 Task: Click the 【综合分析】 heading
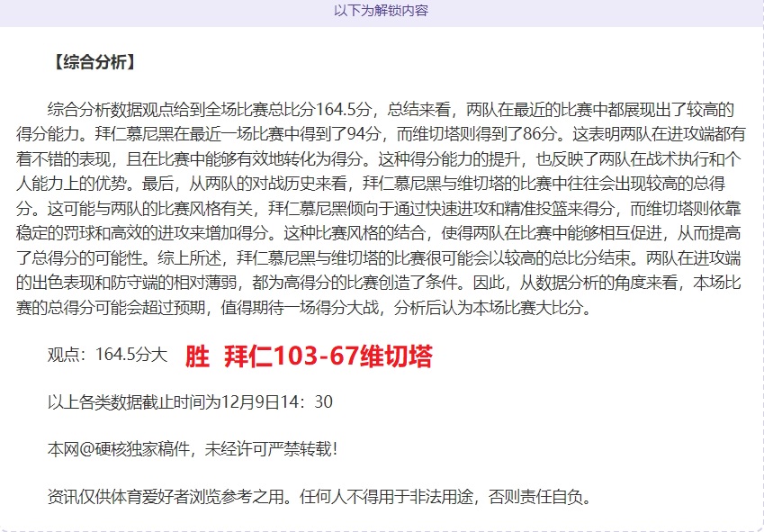94,62
